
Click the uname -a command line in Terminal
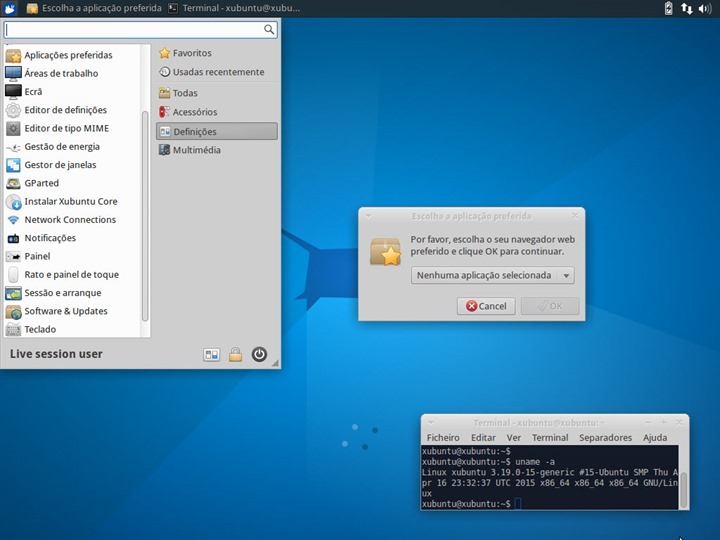point(489,462)
